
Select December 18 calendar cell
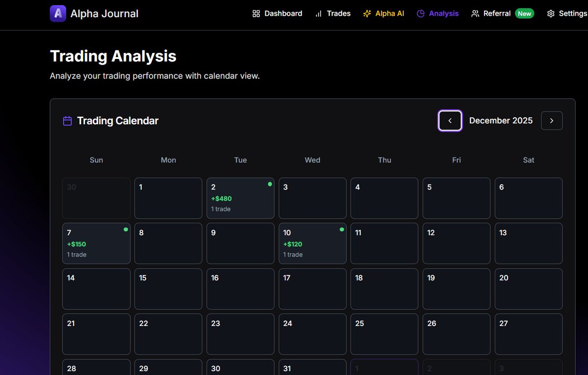coord(384,289)
